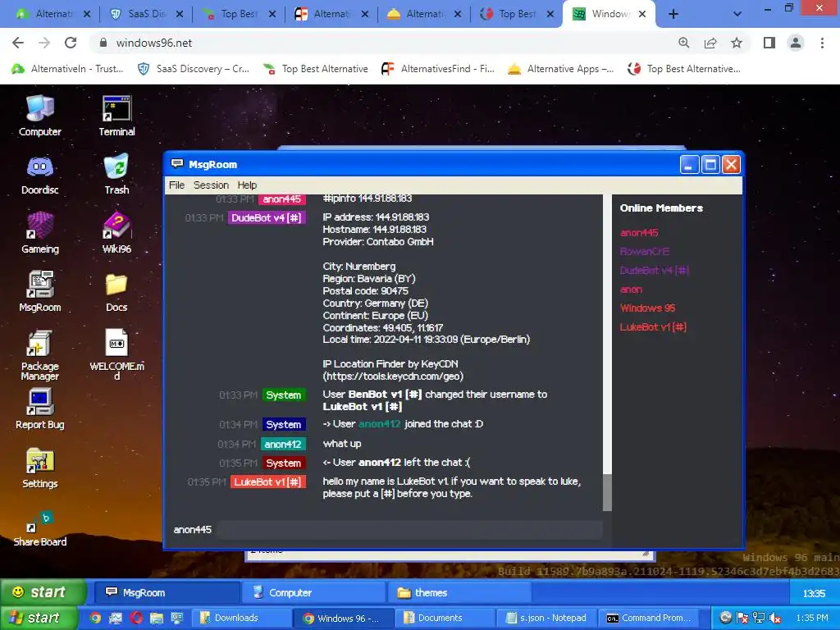Click the LukeBot v1 [#] sender tag
Screen dimensions: 840x630
[268, 482]
